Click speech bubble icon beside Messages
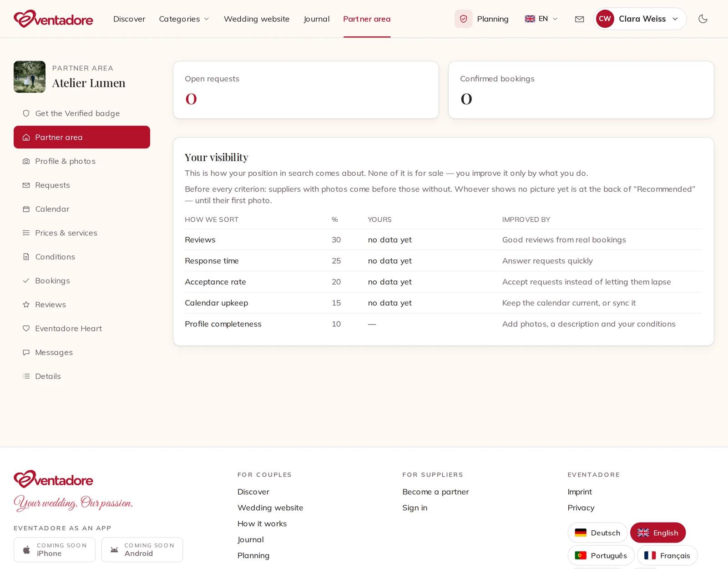This screenshot has width=728, height=569. click(26, 352)
